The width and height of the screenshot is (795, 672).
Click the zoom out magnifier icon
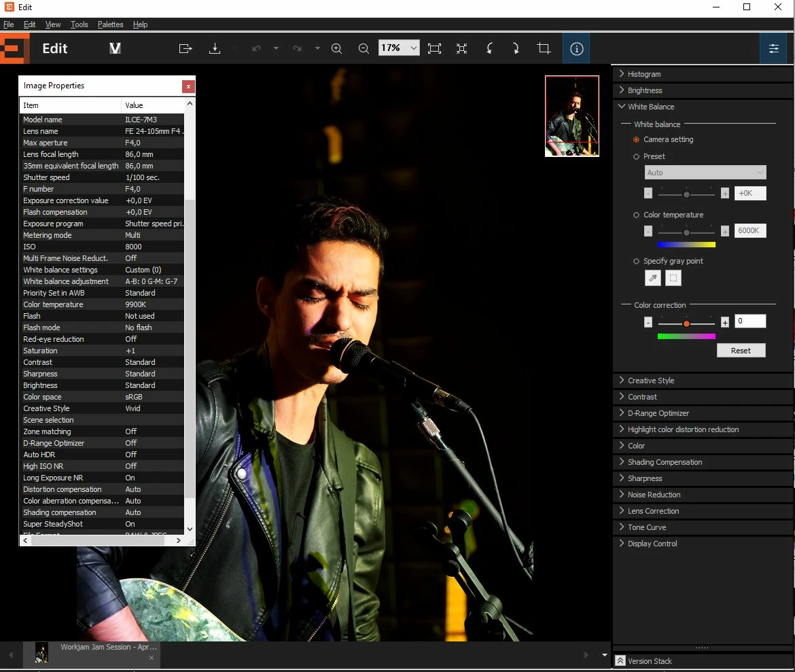[364, 48]
